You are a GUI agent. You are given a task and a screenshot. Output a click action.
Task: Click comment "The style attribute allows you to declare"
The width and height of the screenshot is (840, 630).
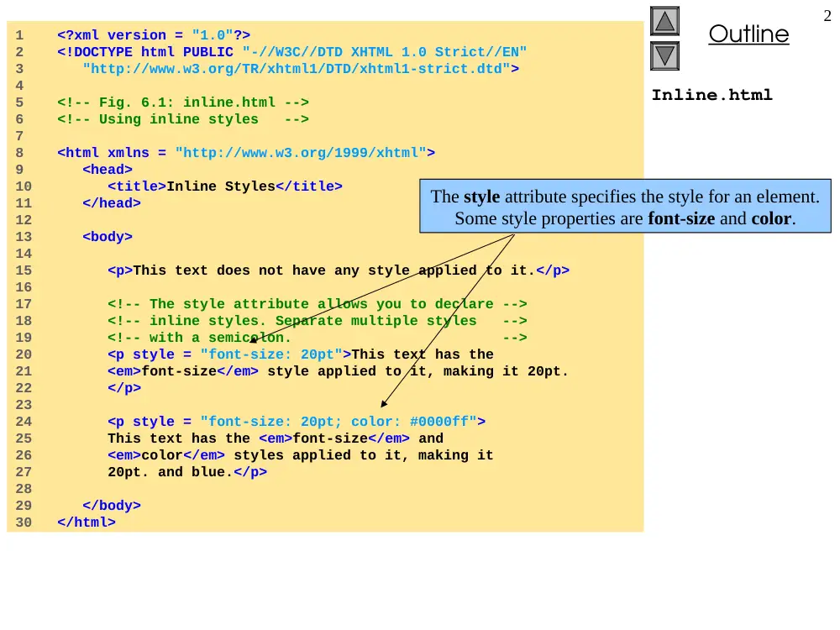(x=318, y=304)
